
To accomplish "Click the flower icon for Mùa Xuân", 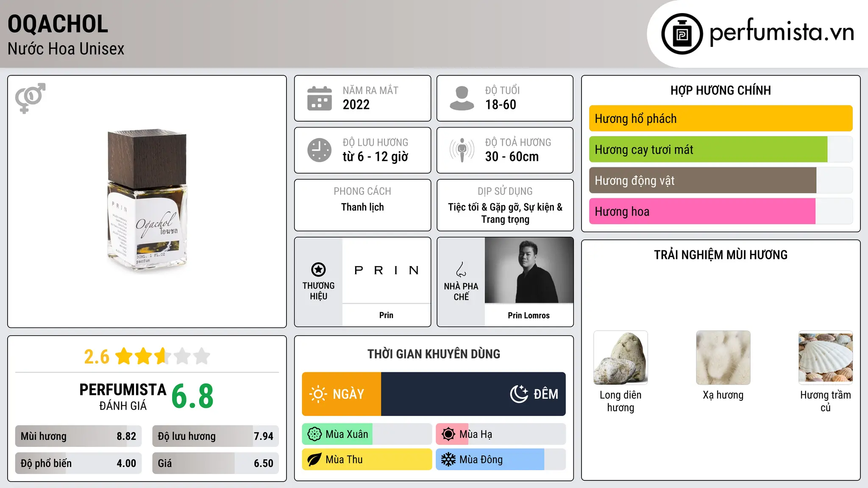I will 314,434.
